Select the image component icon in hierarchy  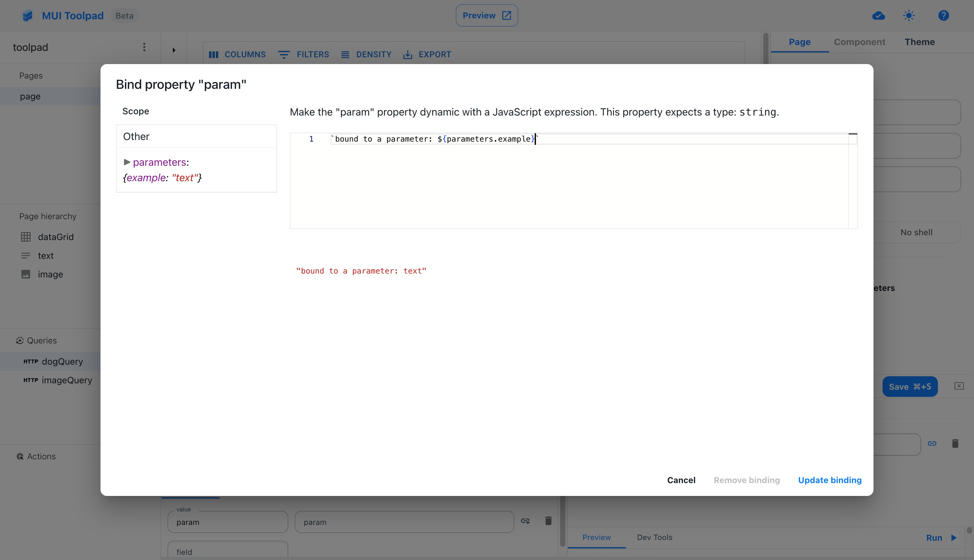26,274
